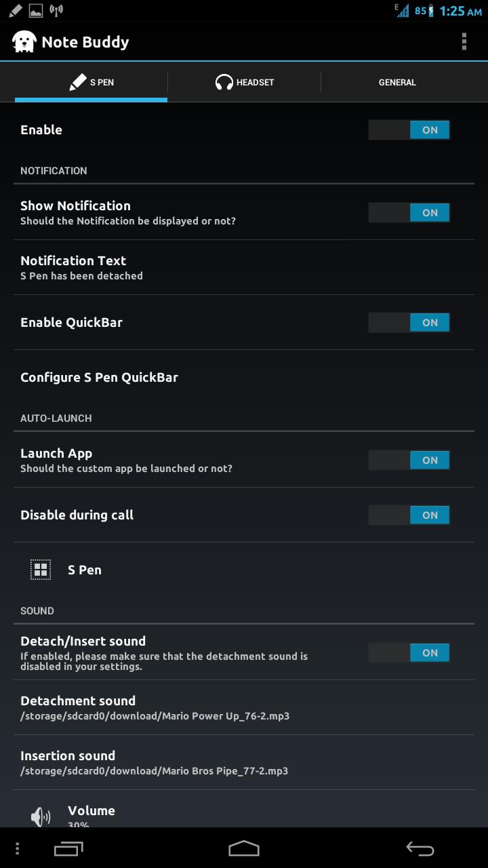Turn off the main Enable switch
This screenshot has width=488, height=868.
[x=409, y=130]
